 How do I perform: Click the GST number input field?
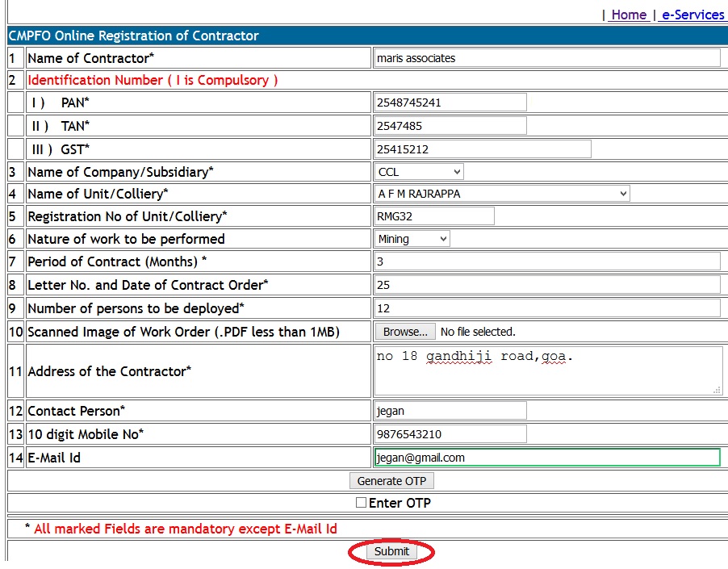[x=482, y=149]
